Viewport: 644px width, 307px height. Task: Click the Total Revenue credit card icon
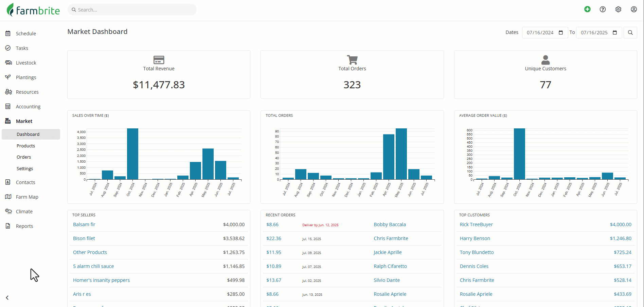pos(159,60)
